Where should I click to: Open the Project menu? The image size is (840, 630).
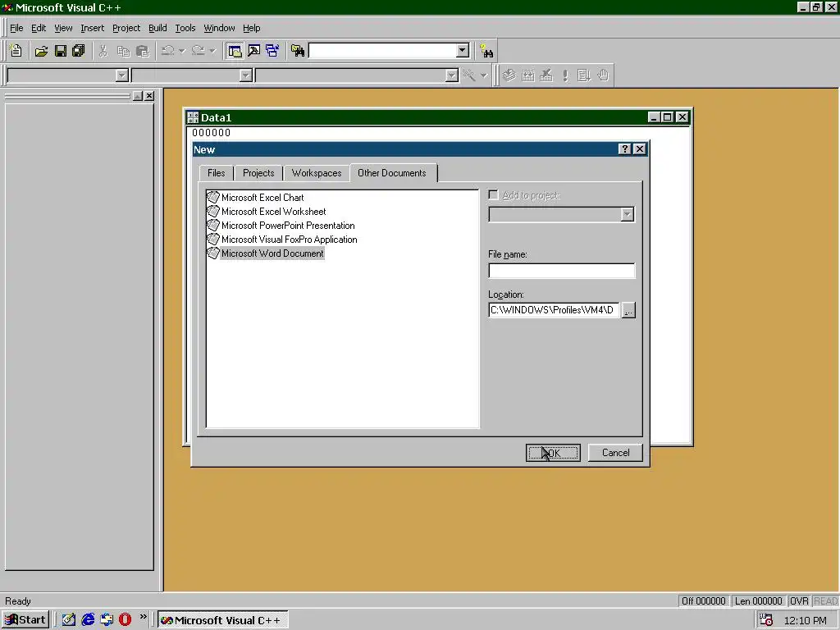[126, 28]
